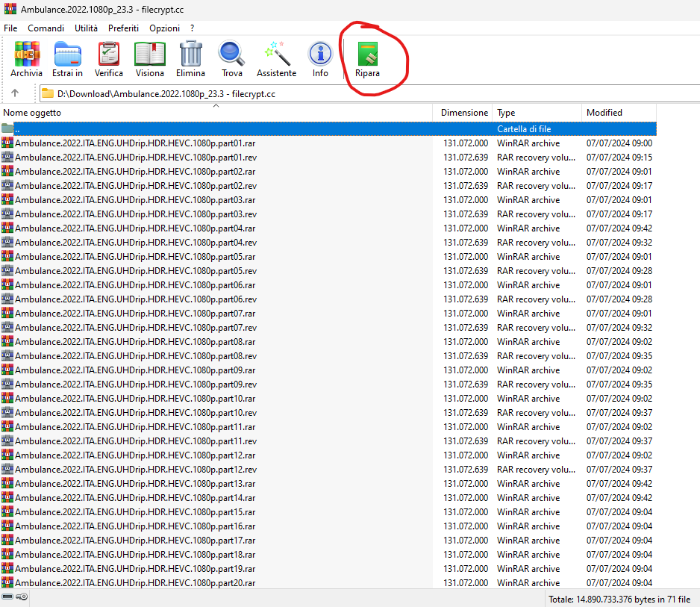Select file part09.rev
This screenshot has width=700, height=607.
328,384
